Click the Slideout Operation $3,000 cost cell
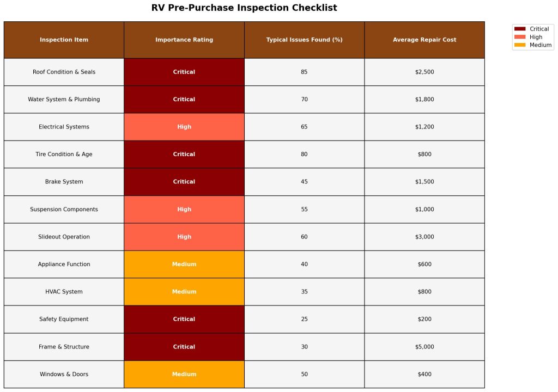 [424, 237]
